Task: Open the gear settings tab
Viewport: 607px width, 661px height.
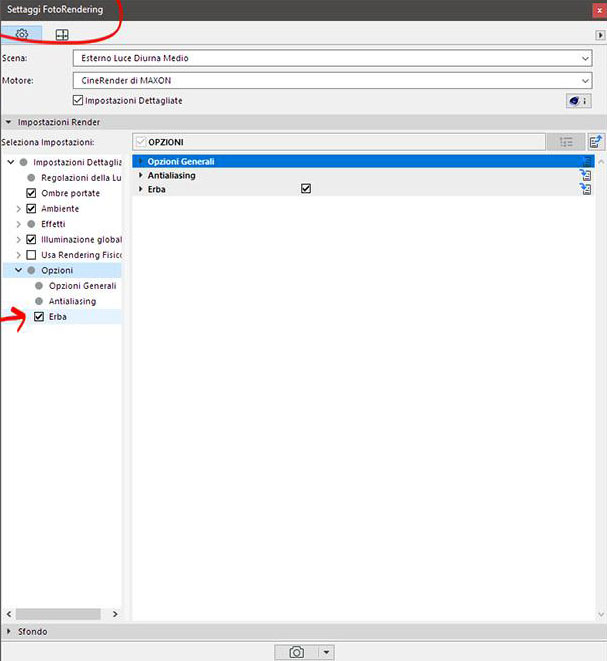Action: tap(22, 34)
